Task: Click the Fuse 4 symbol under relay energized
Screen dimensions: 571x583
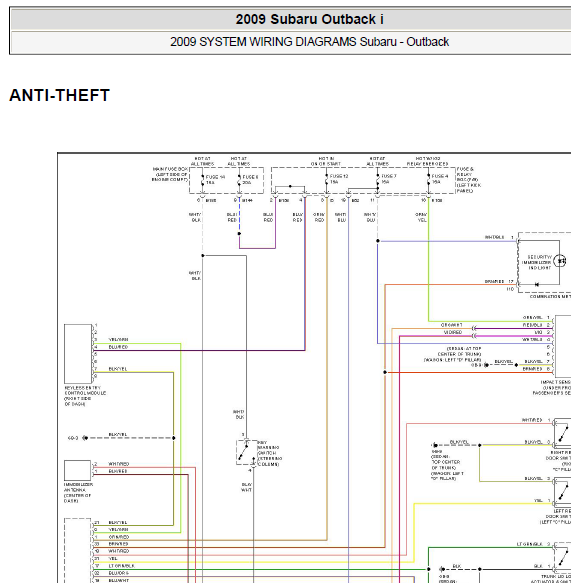Action: click(429, 180)
